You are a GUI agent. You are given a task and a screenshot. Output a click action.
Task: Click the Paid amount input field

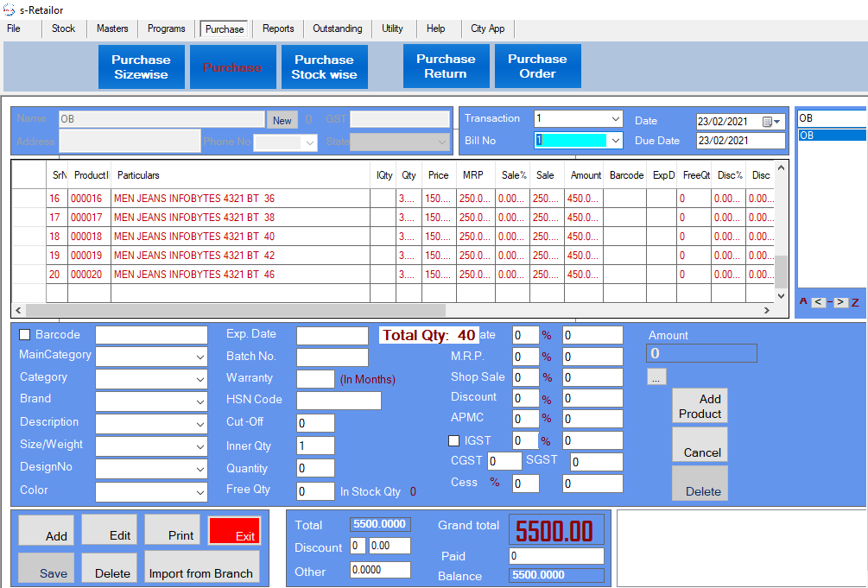[x=556, y=556]
